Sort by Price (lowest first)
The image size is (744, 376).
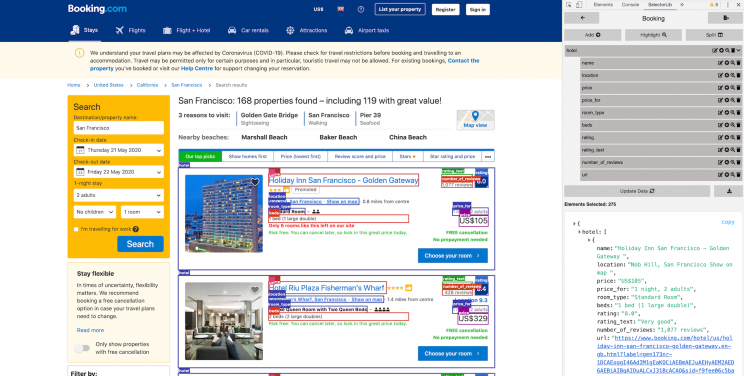[300, 156]
